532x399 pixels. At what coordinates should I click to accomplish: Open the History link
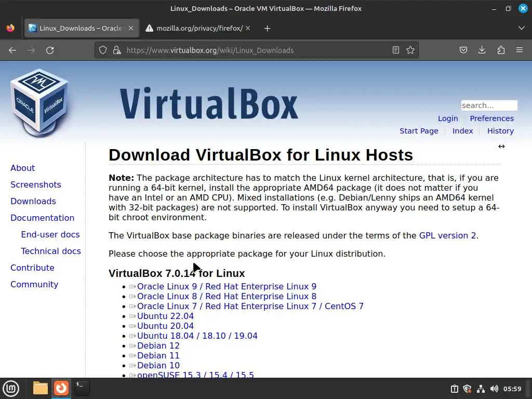(x=500, y=131)
